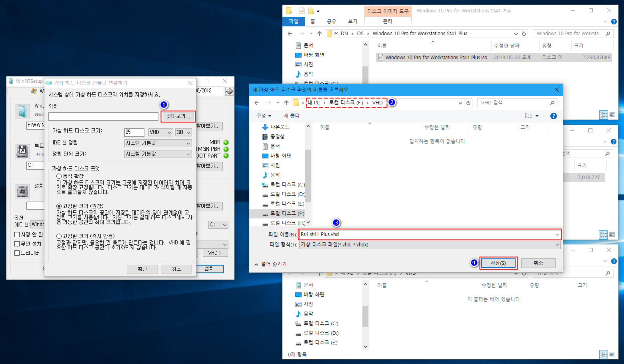Select the Downloads folder in the save dialog tree
Viewport: 624px width, 364px height.
click(276, 127)
